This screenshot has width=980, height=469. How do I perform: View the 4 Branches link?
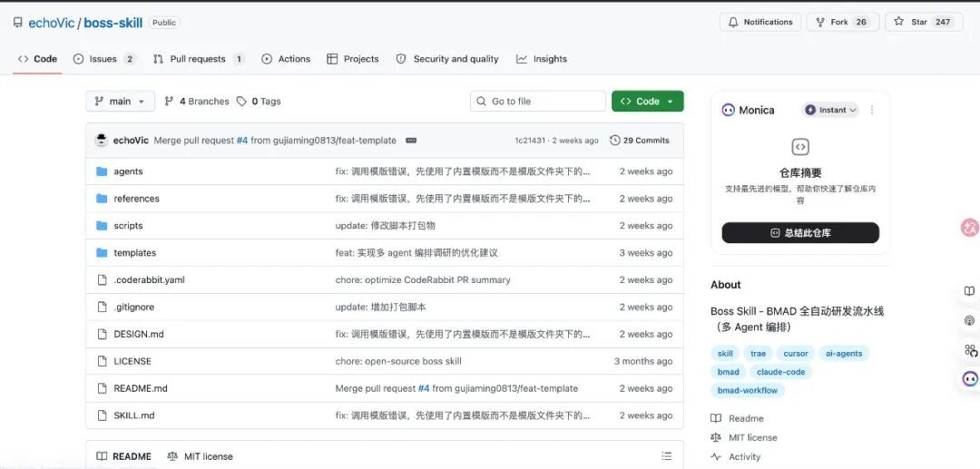(x=197, y=102)
